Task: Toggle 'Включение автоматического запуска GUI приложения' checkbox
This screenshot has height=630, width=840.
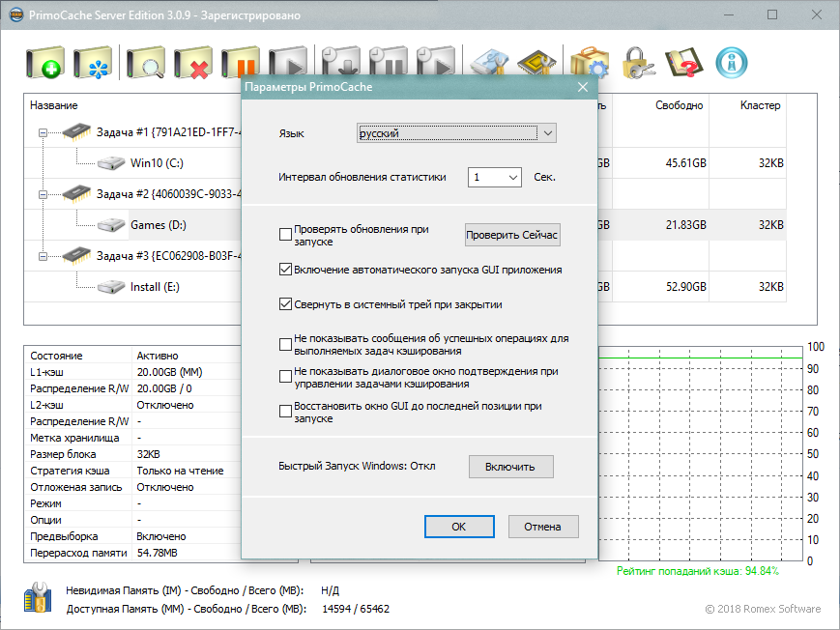Action: pos(285,270)
